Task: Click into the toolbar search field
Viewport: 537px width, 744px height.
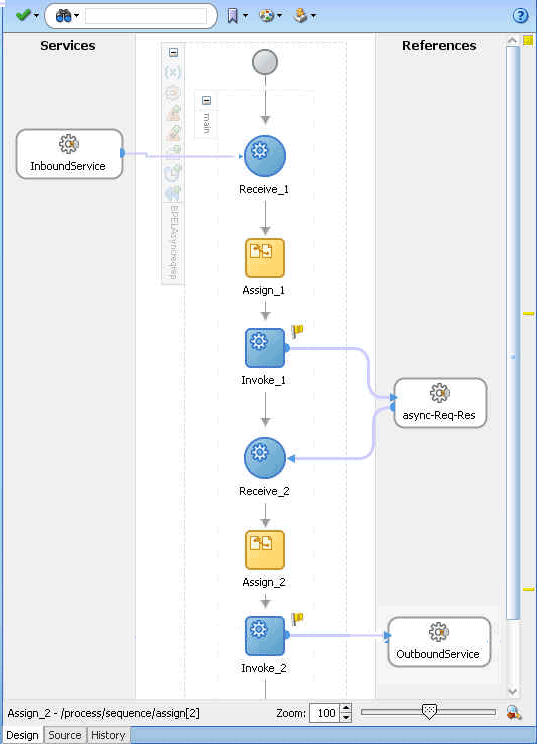Action: [x=146, y=16]
